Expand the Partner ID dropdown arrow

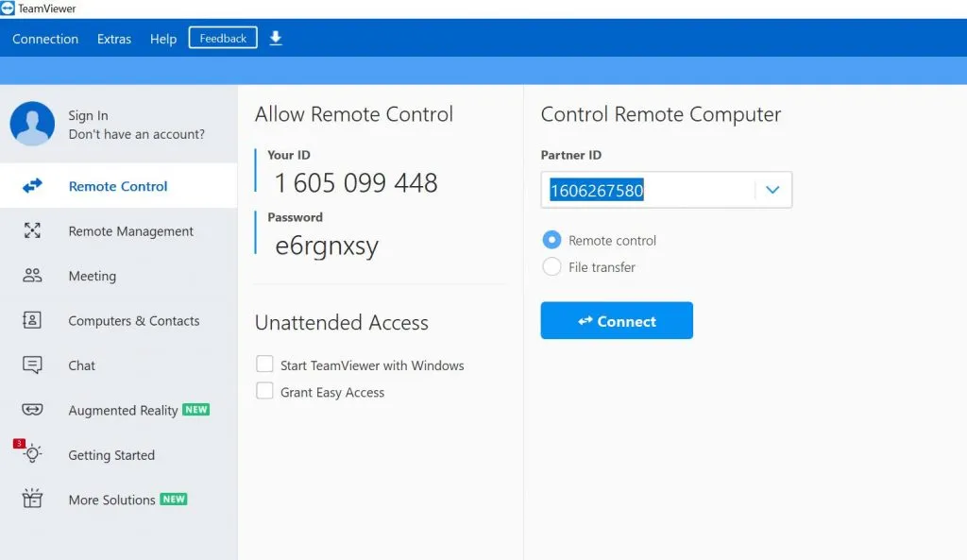click(772, 190)
